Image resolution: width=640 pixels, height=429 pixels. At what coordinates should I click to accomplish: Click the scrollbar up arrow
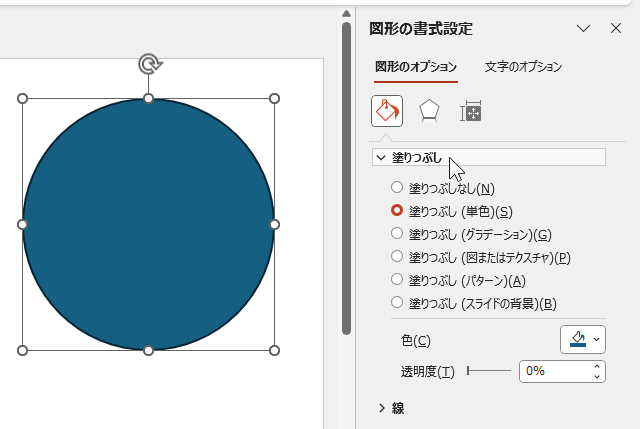click(347, 13)
